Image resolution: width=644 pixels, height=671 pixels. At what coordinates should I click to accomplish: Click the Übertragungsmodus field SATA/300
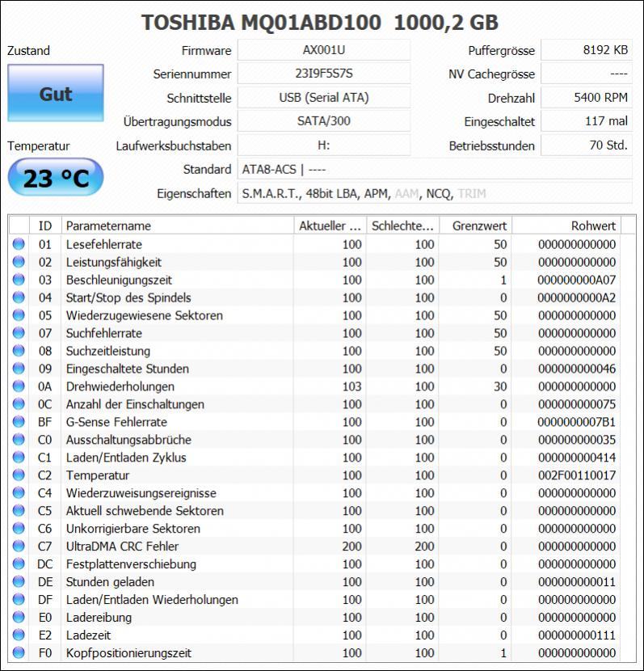[324, 121]
